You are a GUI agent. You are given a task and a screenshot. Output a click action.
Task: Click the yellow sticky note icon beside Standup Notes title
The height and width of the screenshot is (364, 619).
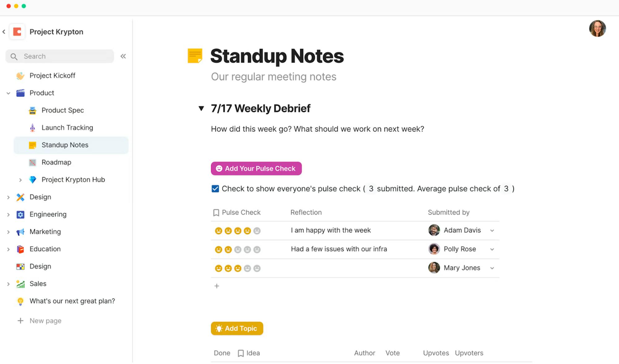(195, 56)
